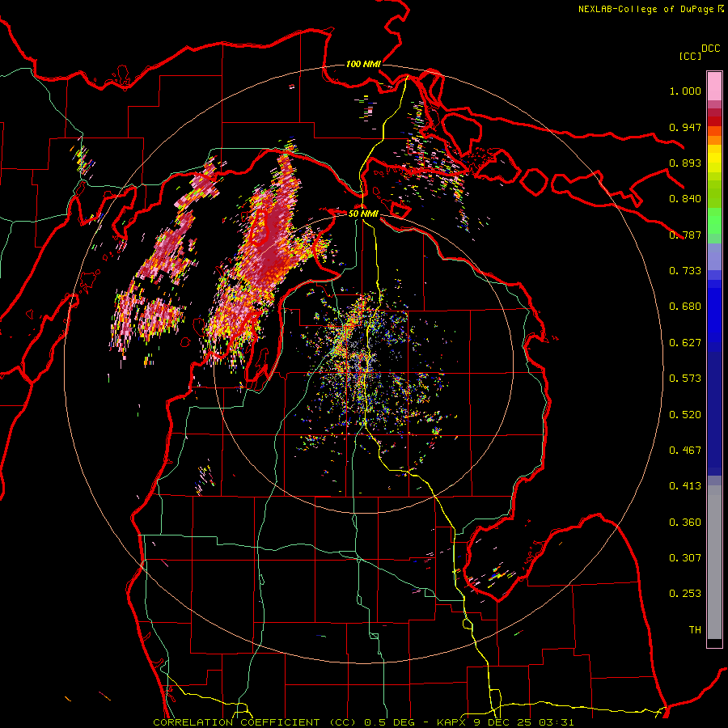Click the TH threshold label on legend

pyautogui.click(x=695, y=630)
